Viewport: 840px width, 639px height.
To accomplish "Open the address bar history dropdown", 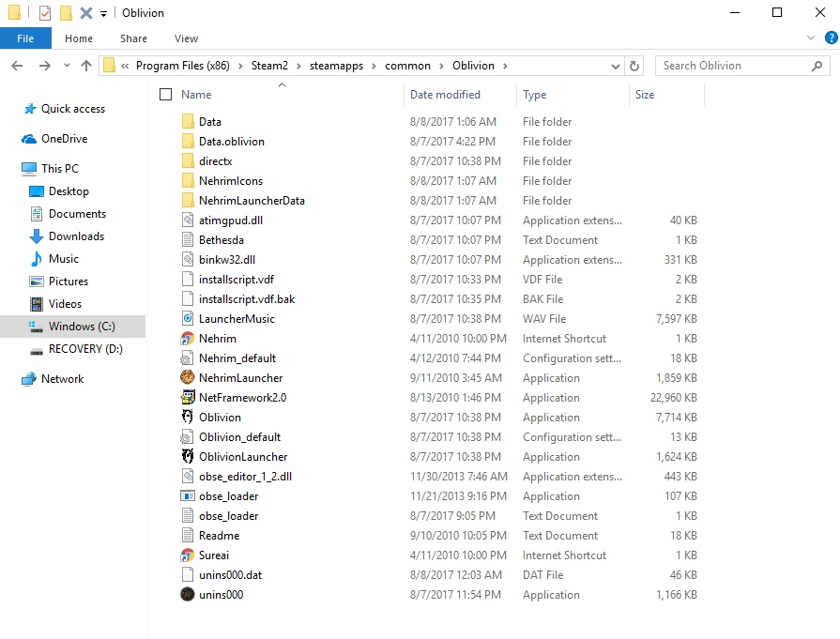I will 615,66.
